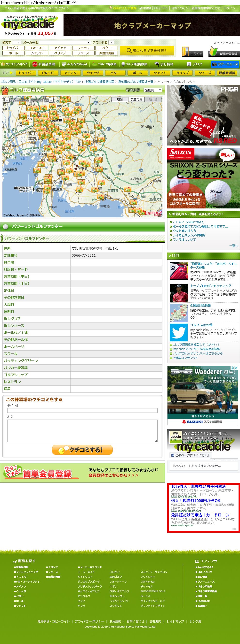This screenshot has height=644, width=240.
Task: Click the PRGR RS RED banner
Action: click(x=203, y=115)
